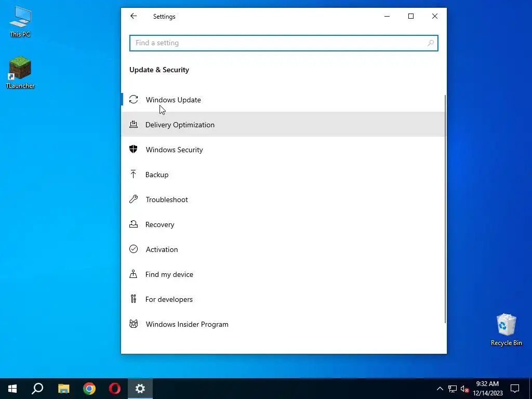The height and width of the screenshot is (399, 532).
Task: Focus the Find a setting search field
Action: [284, 43]
